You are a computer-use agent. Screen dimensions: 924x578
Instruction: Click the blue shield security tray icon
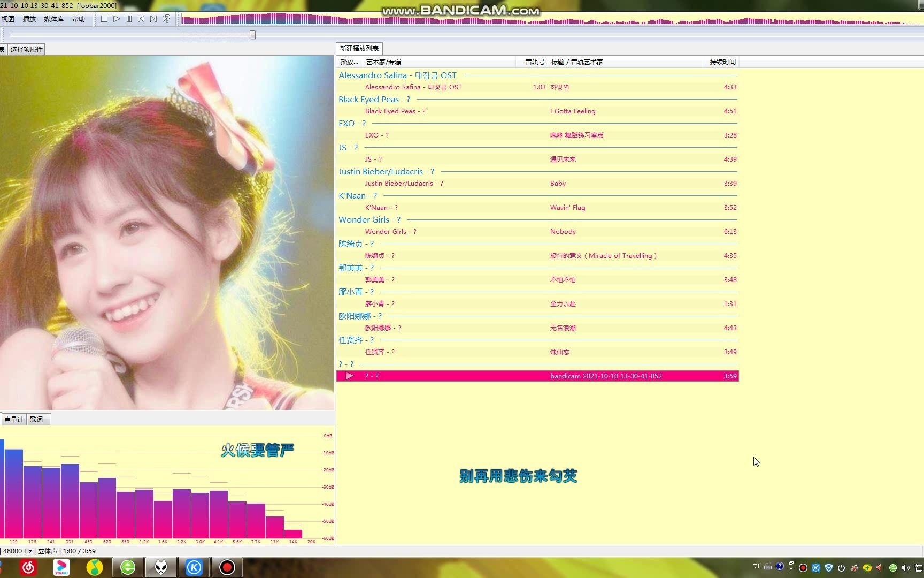(x=829, y=568)
